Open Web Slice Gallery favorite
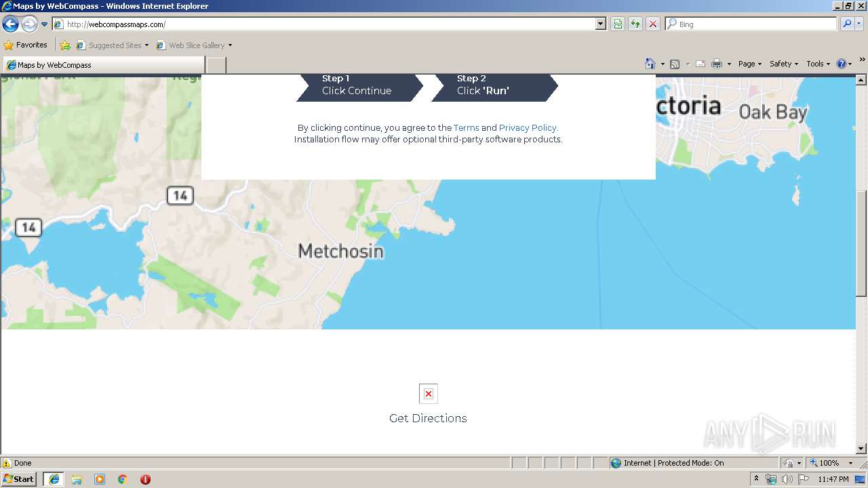 point(191,45)
